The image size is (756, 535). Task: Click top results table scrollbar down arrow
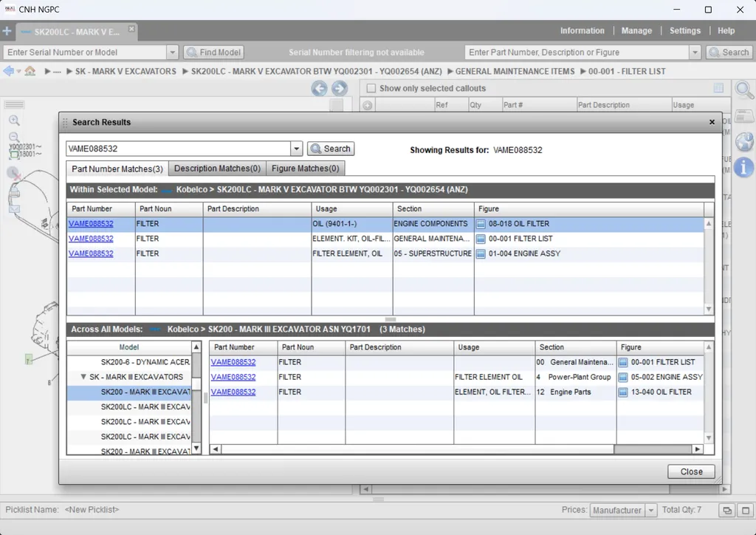click(x=708, y=309)
